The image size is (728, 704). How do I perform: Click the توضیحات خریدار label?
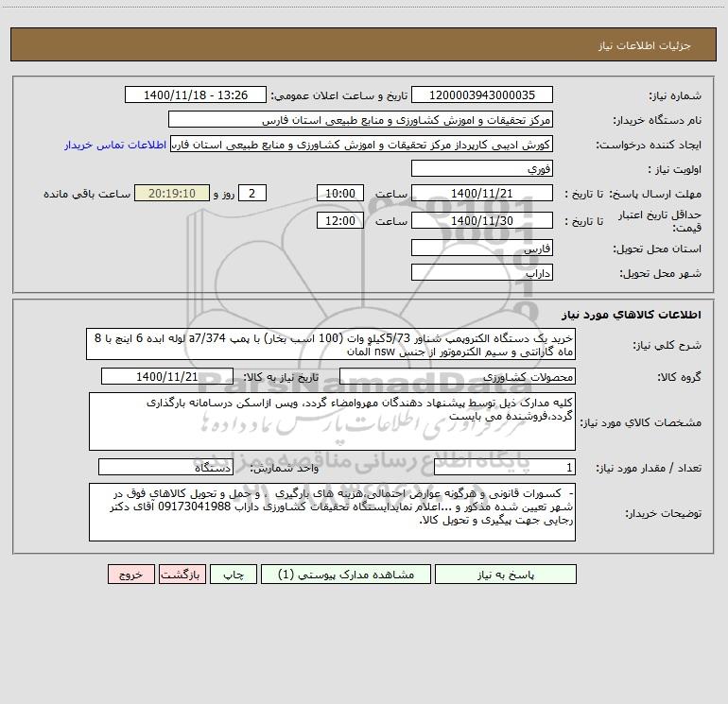(x=664, y=513)
